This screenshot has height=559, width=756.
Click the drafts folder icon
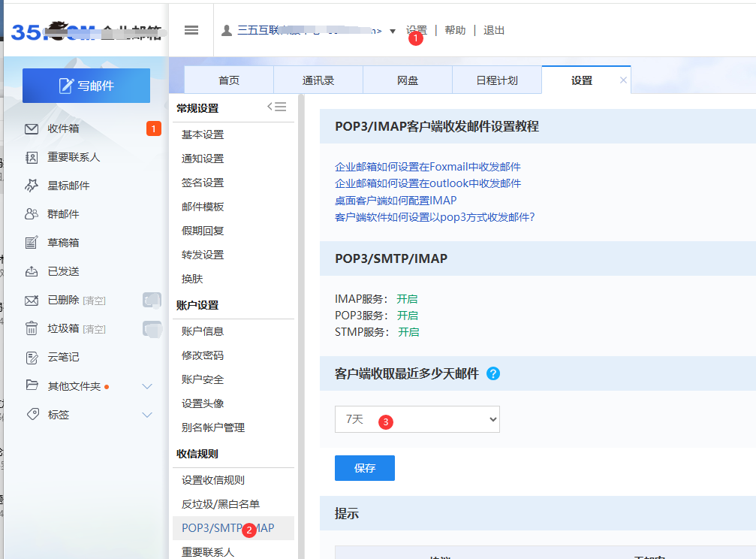[x=32, y=243]
